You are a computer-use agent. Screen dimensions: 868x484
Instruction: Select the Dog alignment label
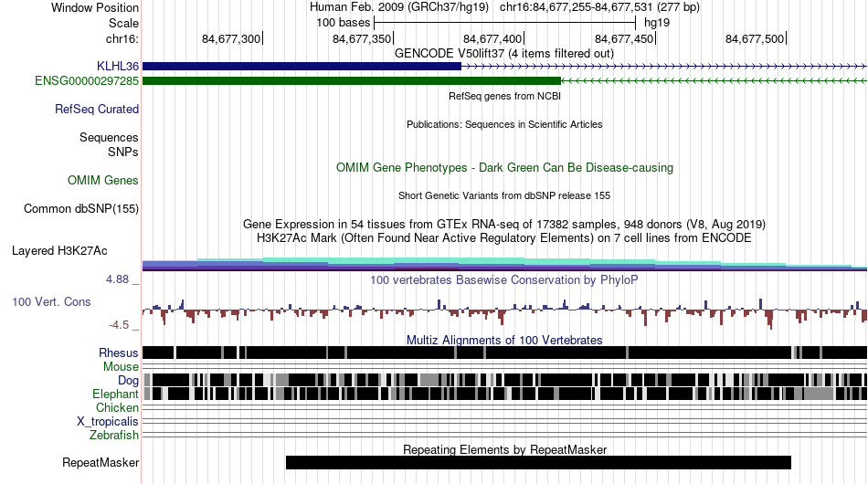[128, 380]
